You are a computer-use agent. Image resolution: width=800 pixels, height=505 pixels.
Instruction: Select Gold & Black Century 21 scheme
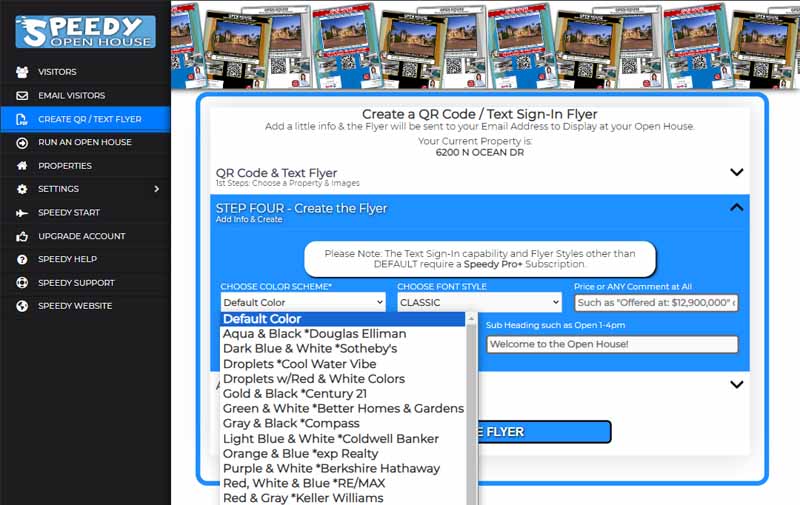click(343, 393)
